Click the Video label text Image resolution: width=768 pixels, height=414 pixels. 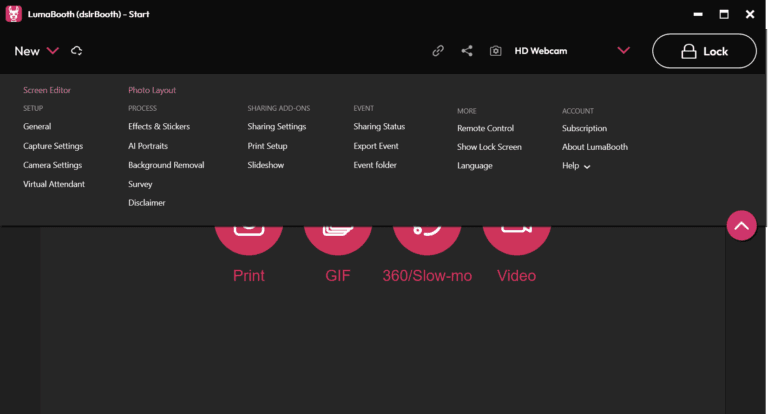pos(517,276)
